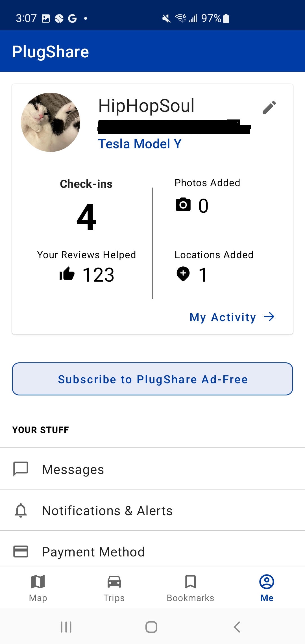
Task: Tap the Tesla Model Y vehicle link
Action: [140, 144]
